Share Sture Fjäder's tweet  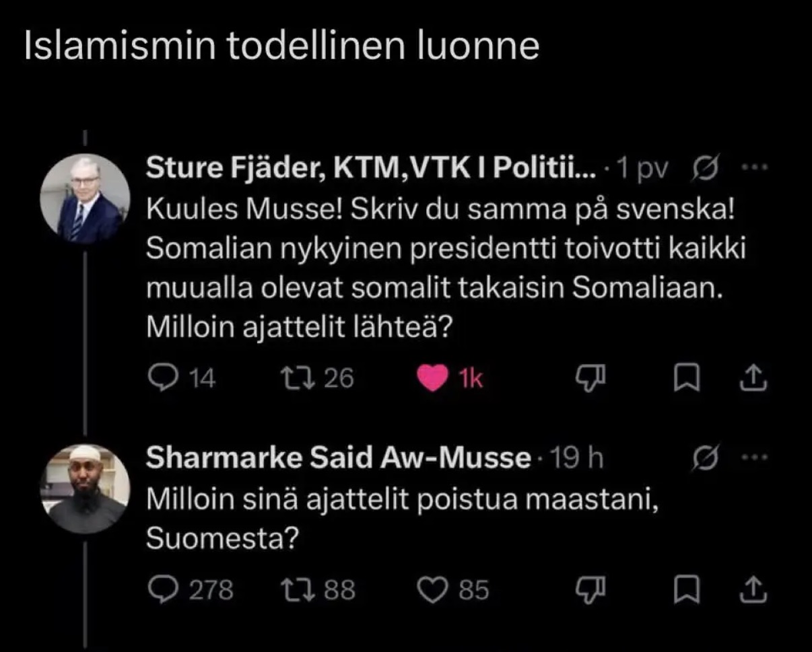(753, 379)
